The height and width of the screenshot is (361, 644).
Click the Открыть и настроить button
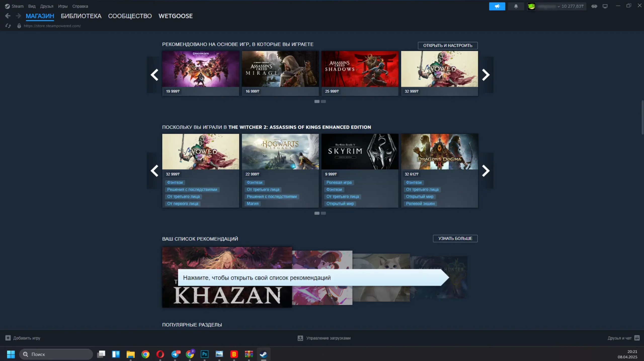(x=448, y=45)
